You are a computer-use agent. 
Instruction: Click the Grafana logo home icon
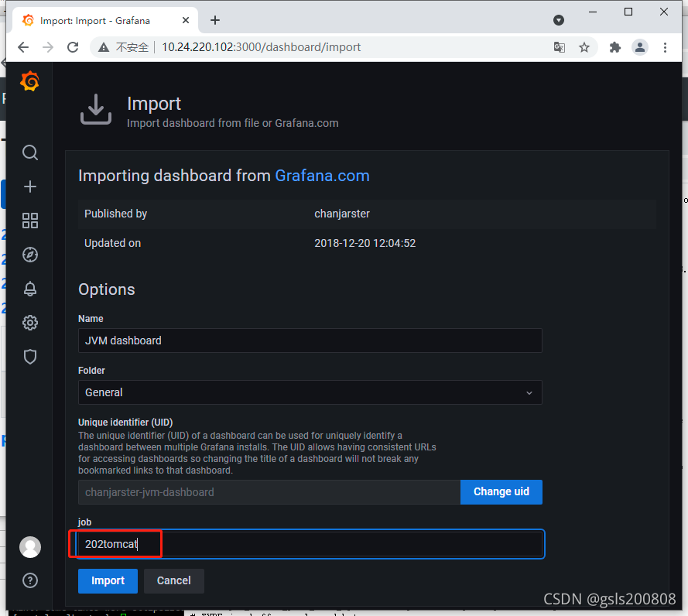tap(30, 81)
